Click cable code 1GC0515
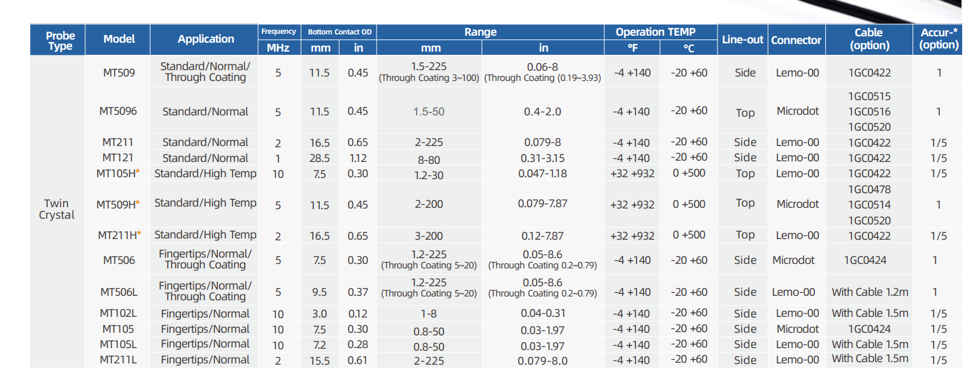980x387 pixels. [x=869, y=96]
